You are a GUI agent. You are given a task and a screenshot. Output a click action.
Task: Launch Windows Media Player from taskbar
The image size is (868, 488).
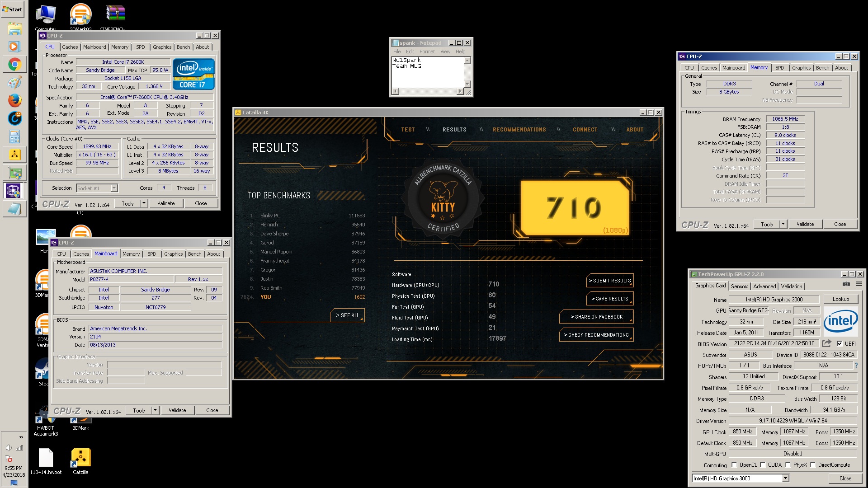click(14, 47)
